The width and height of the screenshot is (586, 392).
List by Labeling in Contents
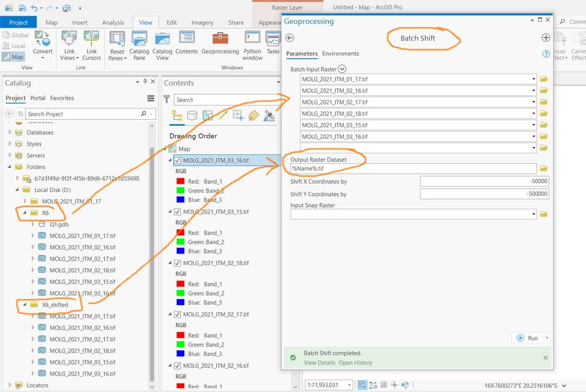click(x=254, y=116)
